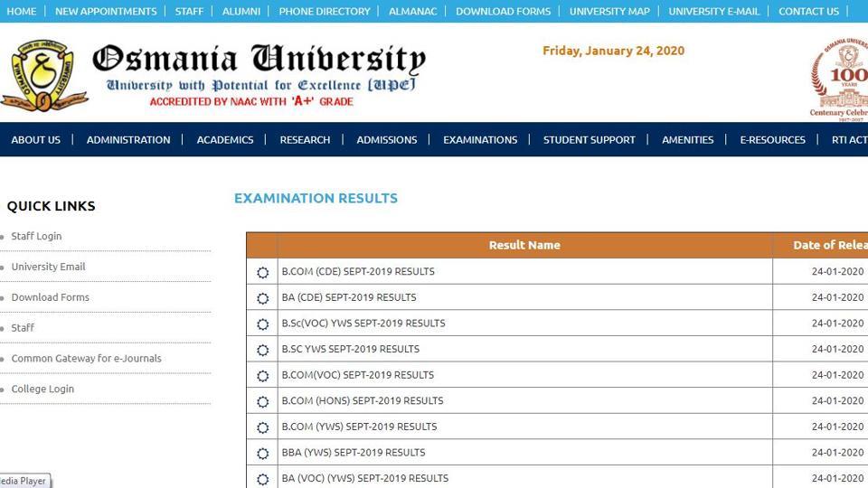Click the Result Name column header

[x=524, y=245]
